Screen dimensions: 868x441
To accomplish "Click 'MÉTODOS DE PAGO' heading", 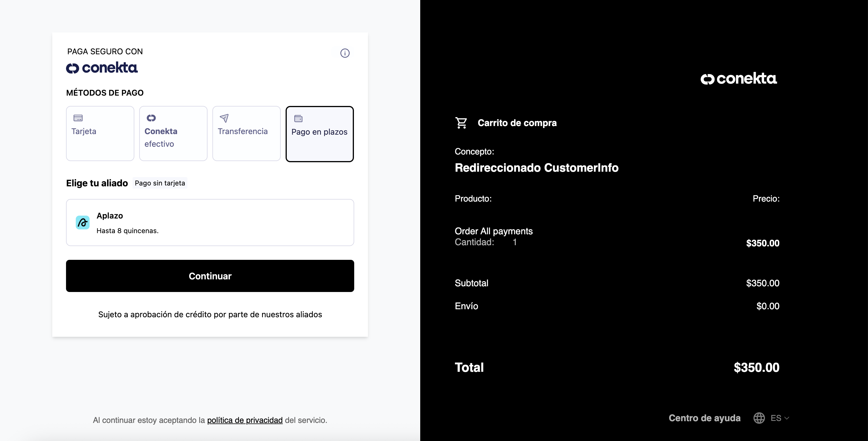I will [105, 93].
